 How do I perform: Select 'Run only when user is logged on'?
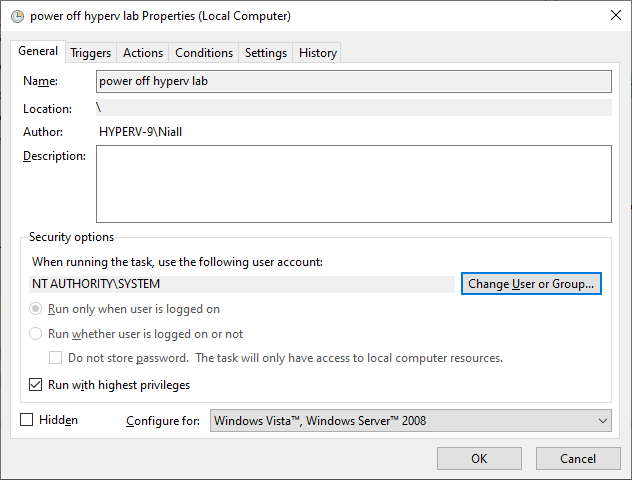pos(125,309)
